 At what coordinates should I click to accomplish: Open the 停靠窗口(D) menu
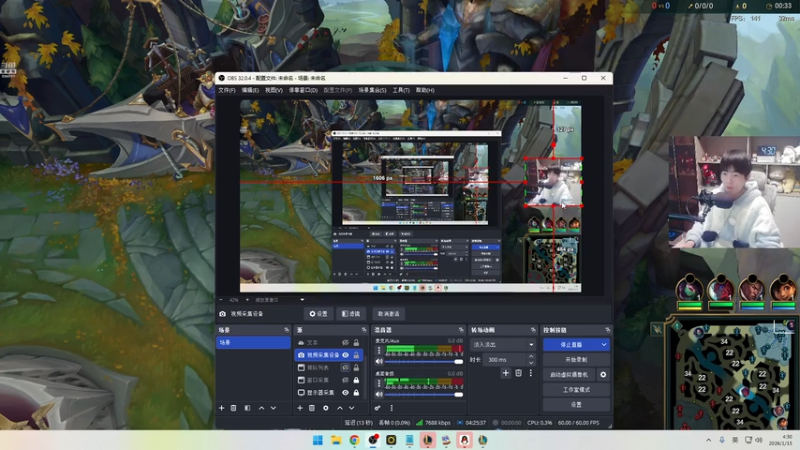303,90
